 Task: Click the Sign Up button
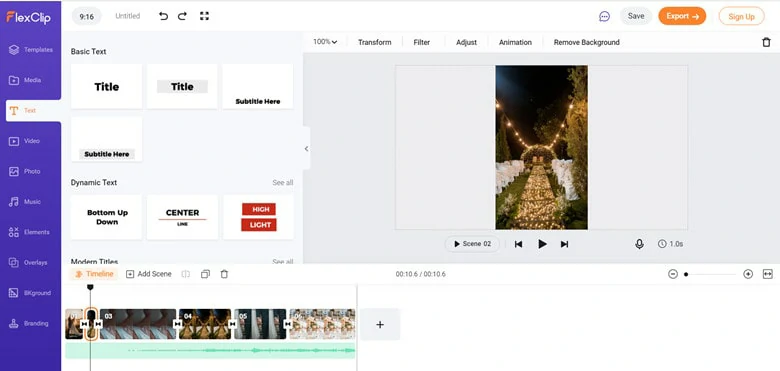coord(741,16)
